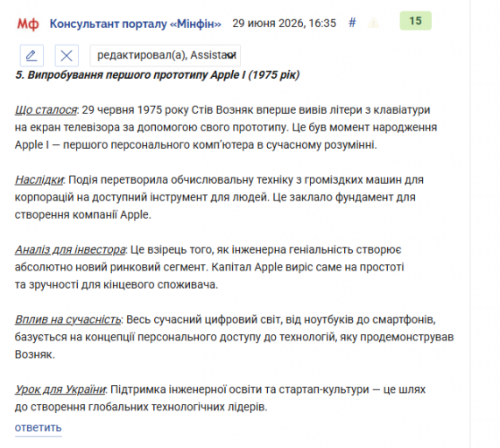This screenshot has width=500, height=448.
Task: Open the comment permalink hash symbol
Action: tap(352, 23)
